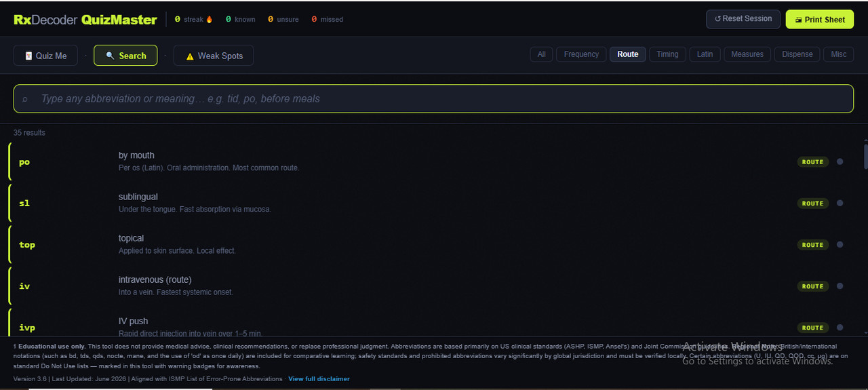Click the 'topical' meaning text

coord(132,238)
